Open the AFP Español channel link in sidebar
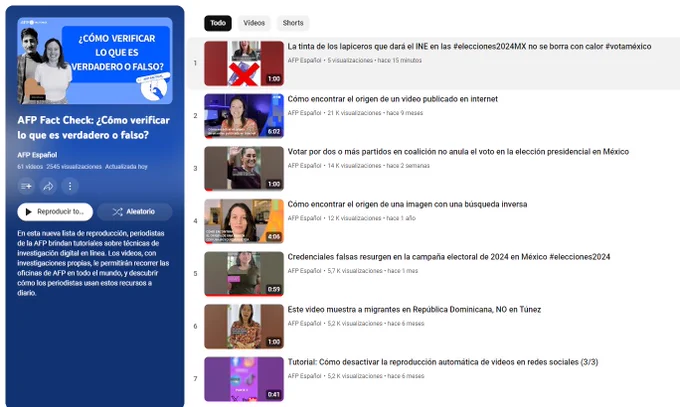 [37, 155]
